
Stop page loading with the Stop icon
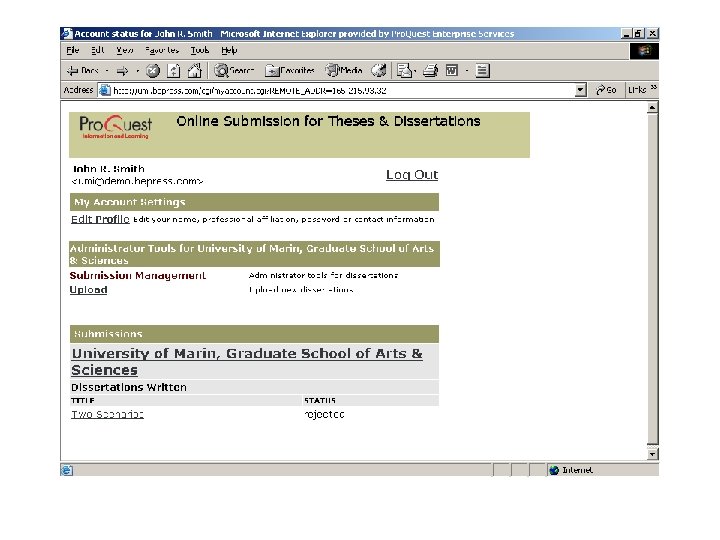[x=153, y=71]
